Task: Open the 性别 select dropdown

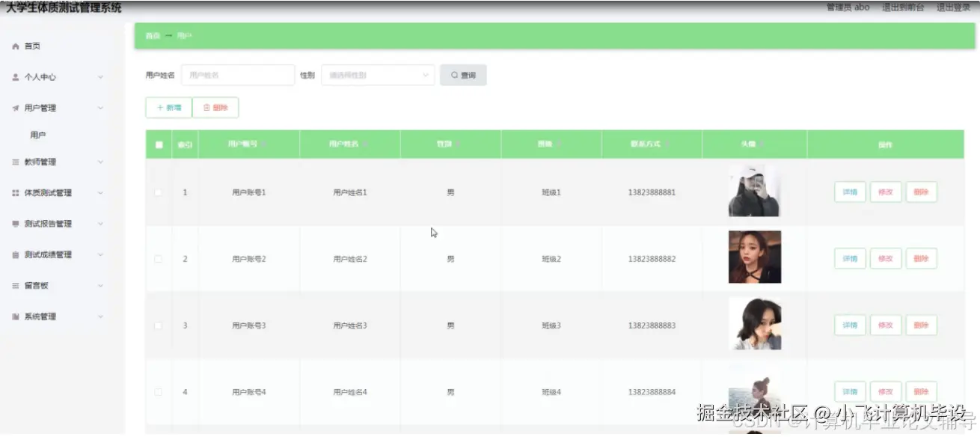Action: pyautogui.click(x=378, y=75)
